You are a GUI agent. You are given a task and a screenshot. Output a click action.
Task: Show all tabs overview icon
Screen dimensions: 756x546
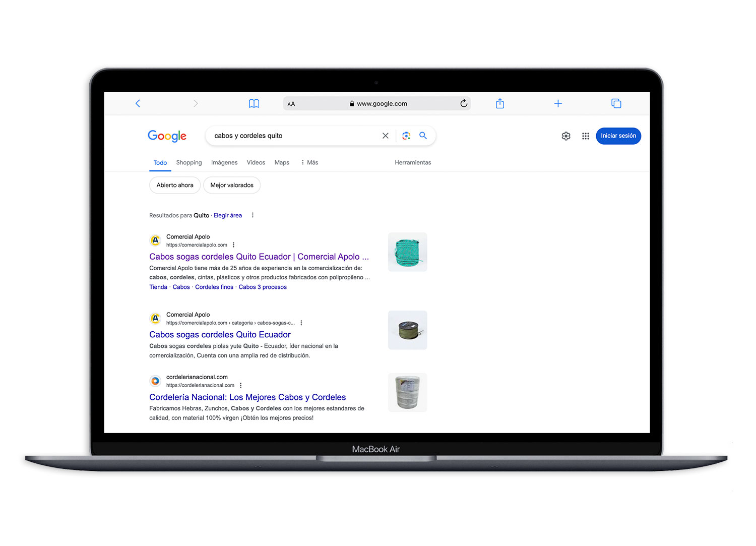[x=616, y=103]
